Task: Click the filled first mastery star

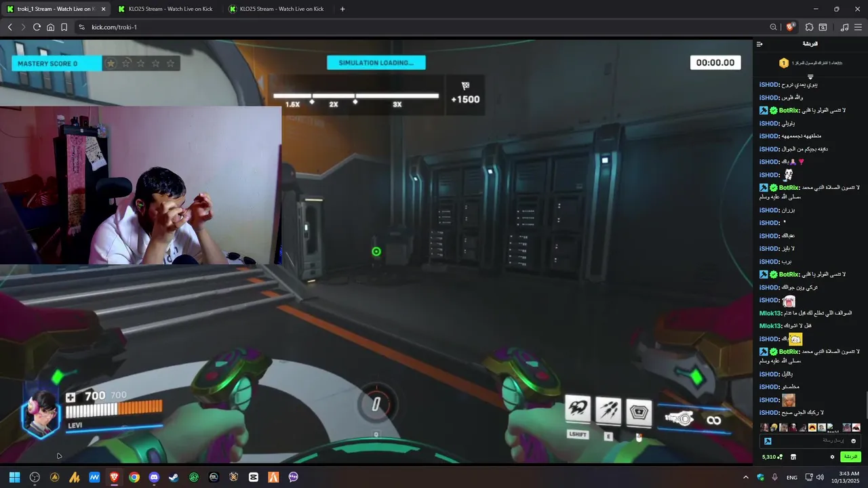Action: click(111, 63)
